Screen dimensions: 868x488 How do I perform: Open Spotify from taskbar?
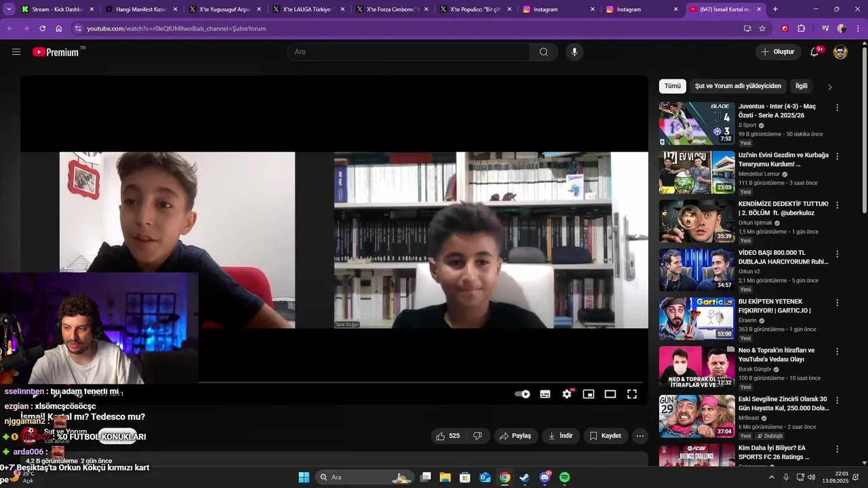(x=565, y=477)
